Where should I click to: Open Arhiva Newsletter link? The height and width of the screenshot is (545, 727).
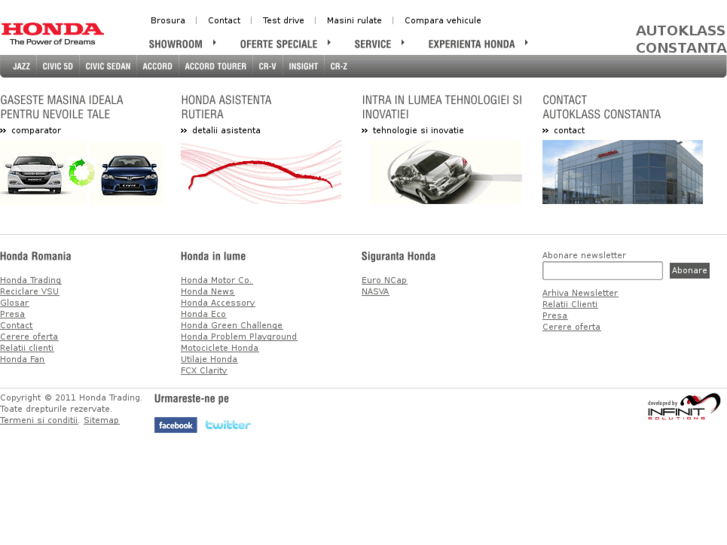coord(580,293)
